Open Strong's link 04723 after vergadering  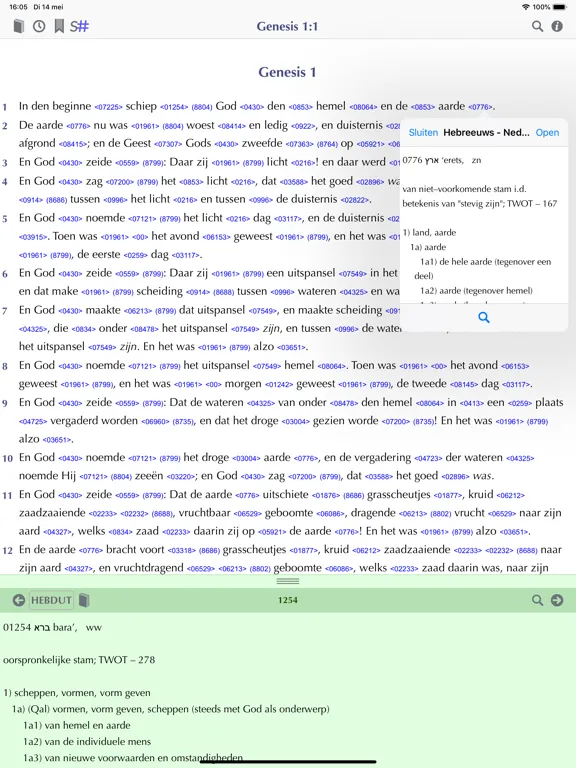coord(428,458)
